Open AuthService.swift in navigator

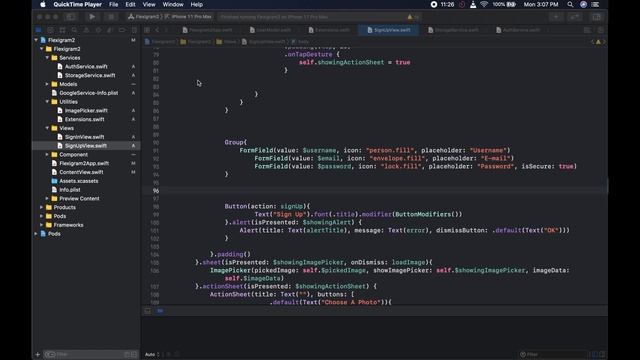point(86,67)
